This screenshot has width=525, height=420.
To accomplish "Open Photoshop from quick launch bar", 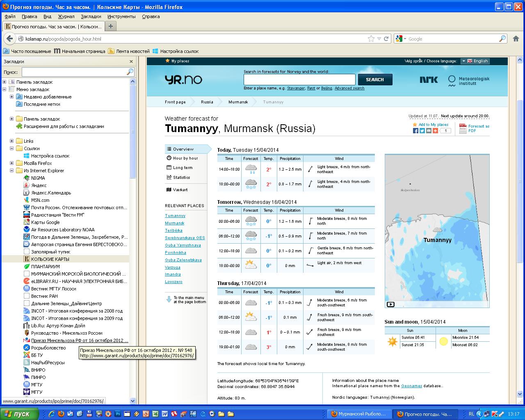I will click(118, 414).
